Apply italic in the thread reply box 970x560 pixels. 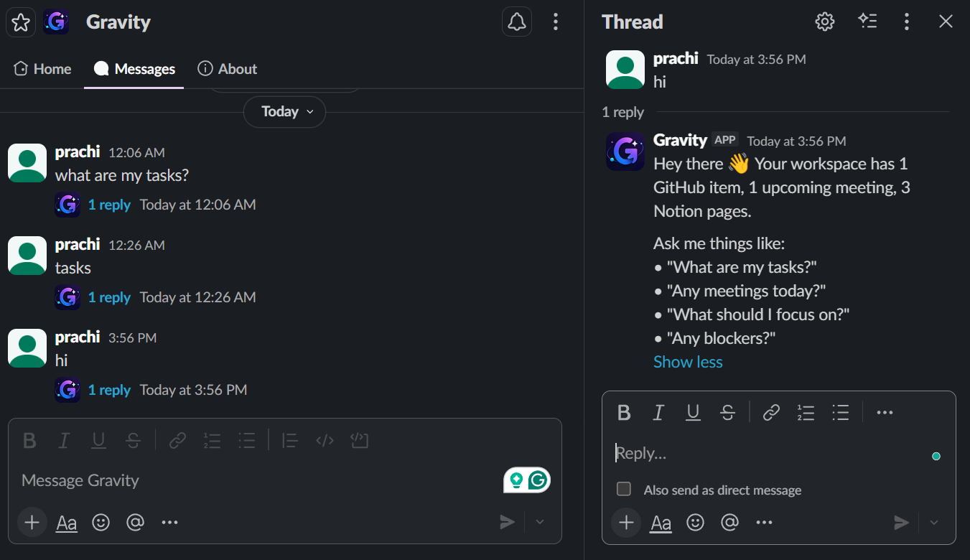pyautogui.click(x=658, y=412)
